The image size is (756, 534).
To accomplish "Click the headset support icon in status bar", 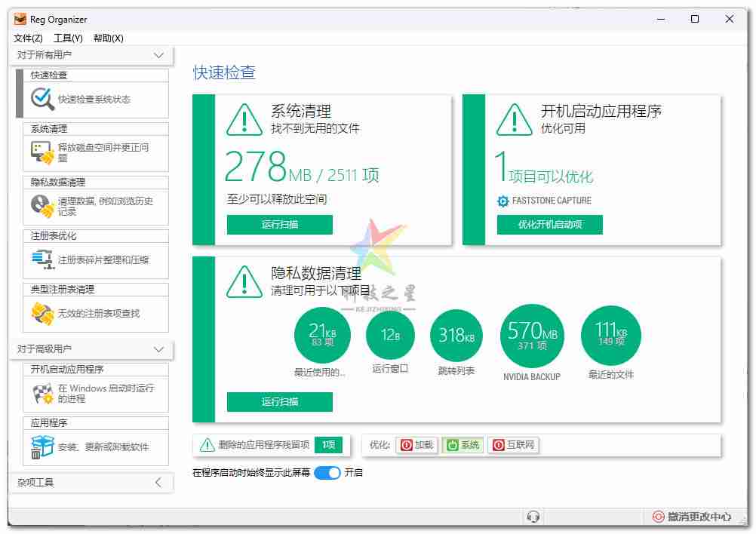I will pos(533,517).
